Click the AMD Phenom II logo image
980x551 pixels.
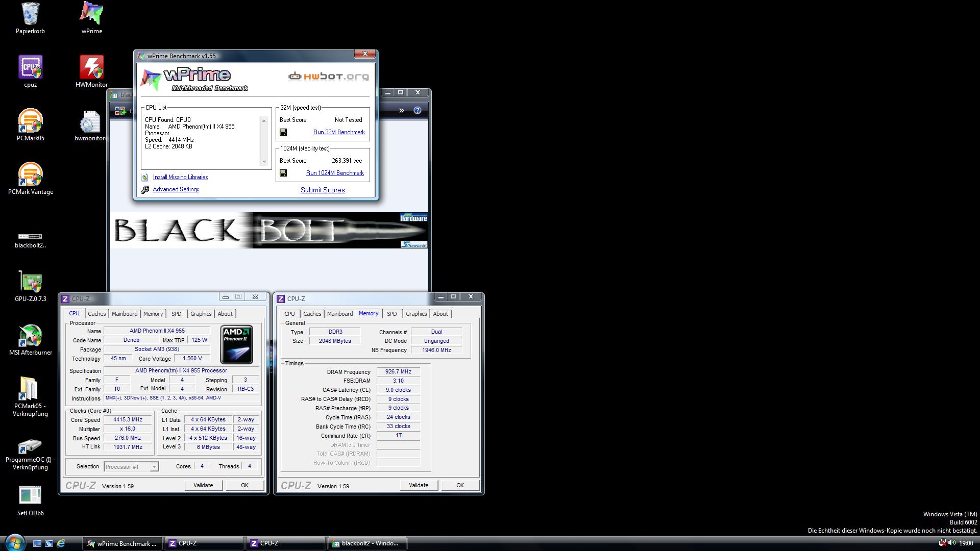tap(236, 345)
